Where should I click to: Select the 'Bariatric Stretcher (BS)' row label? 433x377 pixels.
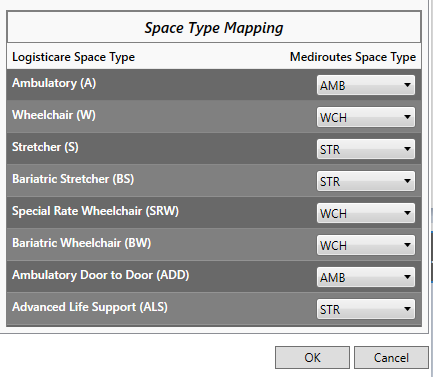[x=73, y=179]
